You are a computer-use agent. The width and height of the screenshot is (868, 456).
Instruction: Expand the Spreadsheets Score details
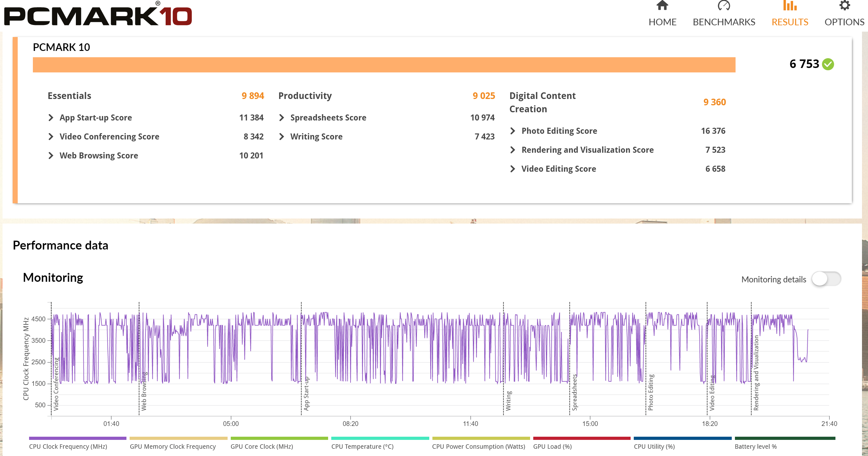click(282, 118)
